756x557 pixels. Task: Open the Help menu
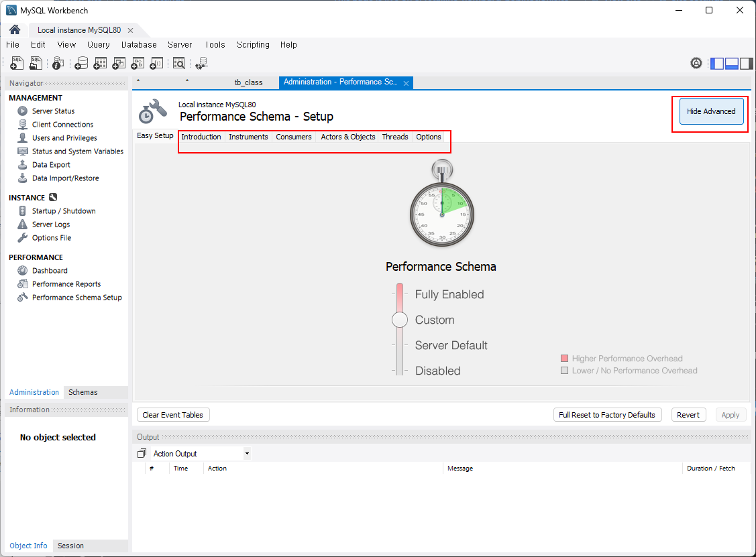(x=289, y=45)
